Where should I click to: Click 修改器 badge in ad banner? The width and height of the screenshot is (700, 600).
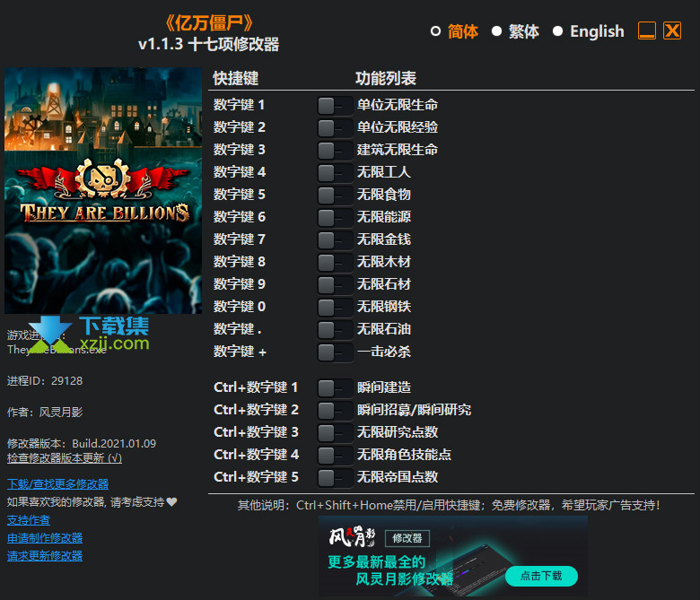(407, 538)
